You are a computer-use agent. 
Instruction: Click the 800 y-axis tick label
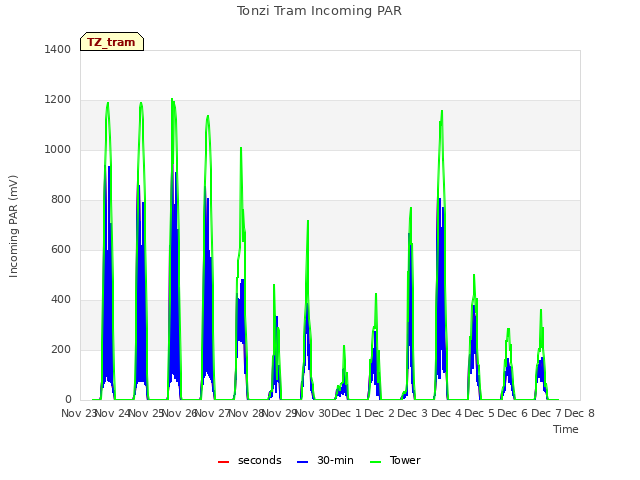click(61, 200)
